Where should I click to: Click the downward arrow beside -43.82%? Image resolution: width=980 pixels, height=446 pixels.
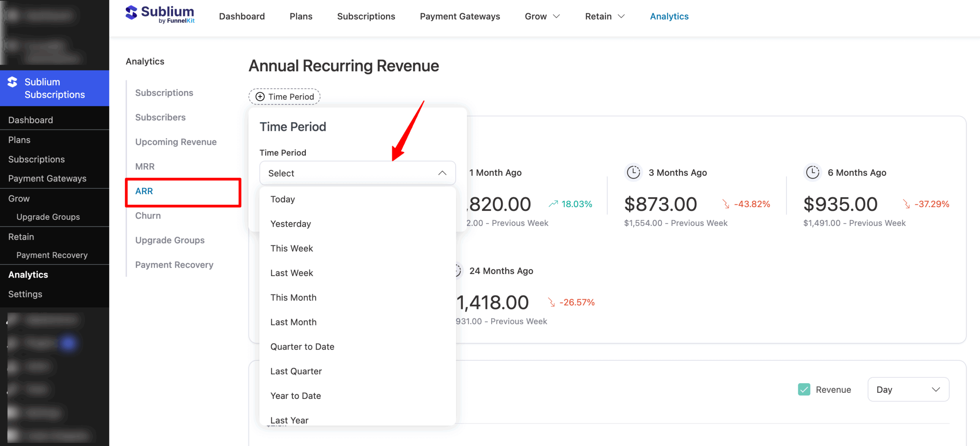pos(727,204)
